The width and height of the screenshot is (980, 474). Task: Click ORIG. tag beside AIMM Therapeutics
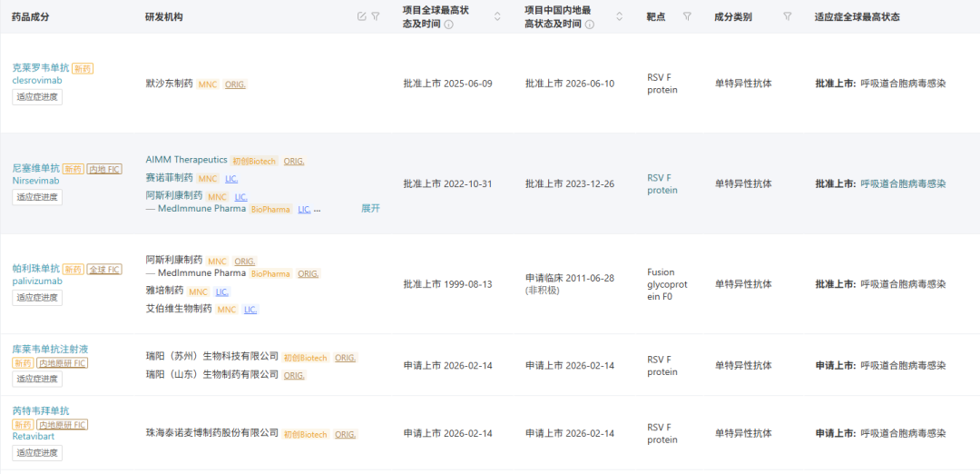(x=294, y=162)
